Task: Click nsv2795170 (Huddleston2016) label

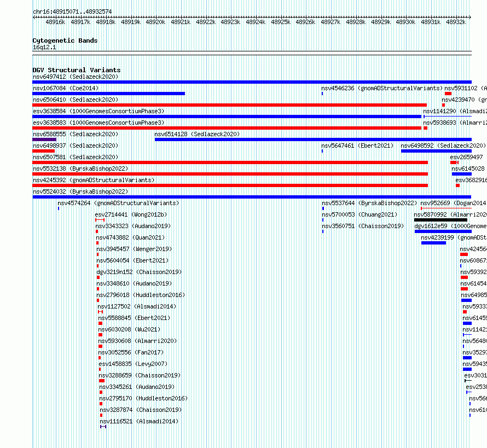Action: [x=143, y=398]
